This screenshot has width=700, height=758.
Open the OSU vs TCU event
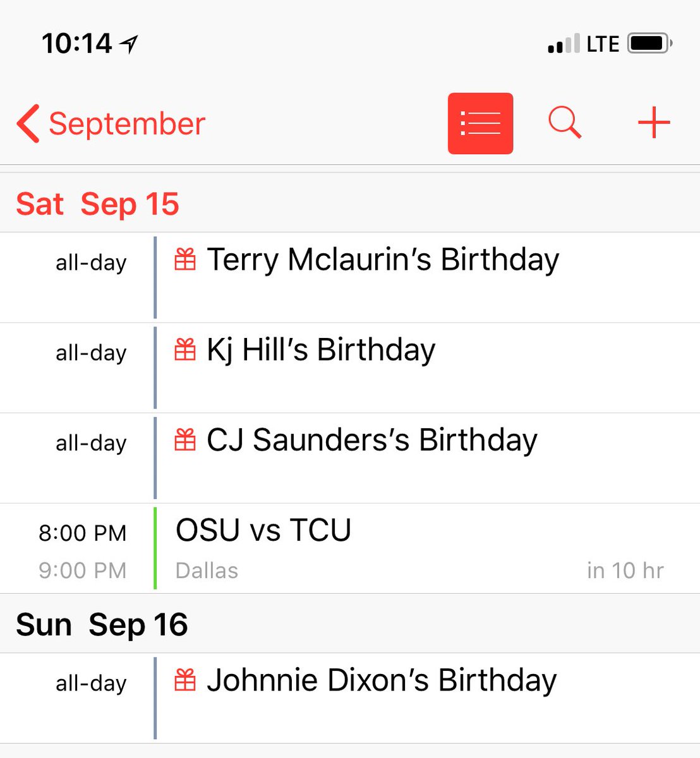[x=263, y=530]
